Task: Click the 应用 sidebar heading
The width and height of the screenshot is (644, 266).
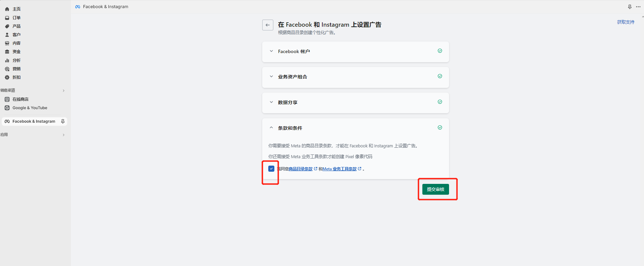Action: pyautogui.click(x=4, y=135)
